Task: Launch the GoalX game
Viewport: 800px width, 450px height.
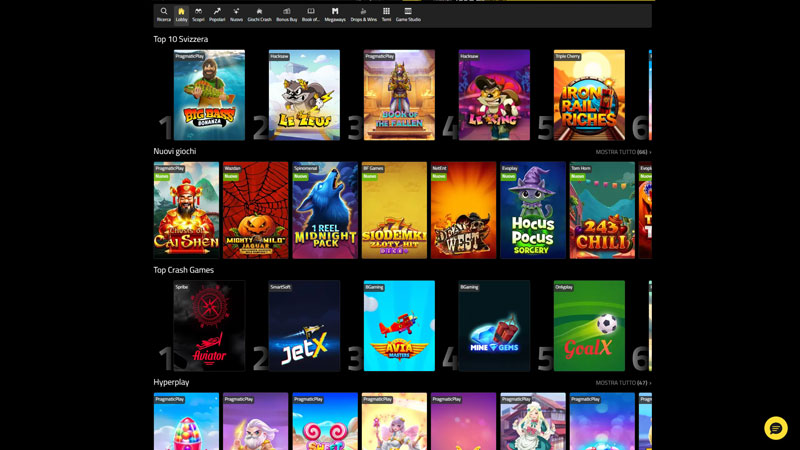Action: [589, 326]
